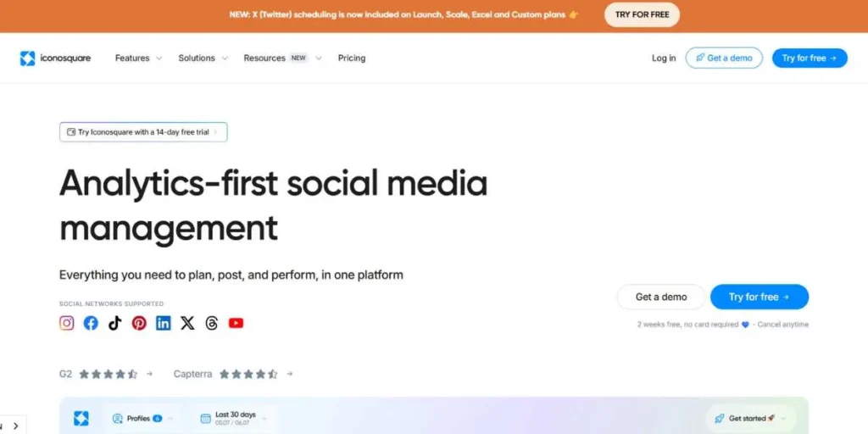868x434 pixels.
Task: Click the 14-day free trial pill
Action: 143,132
